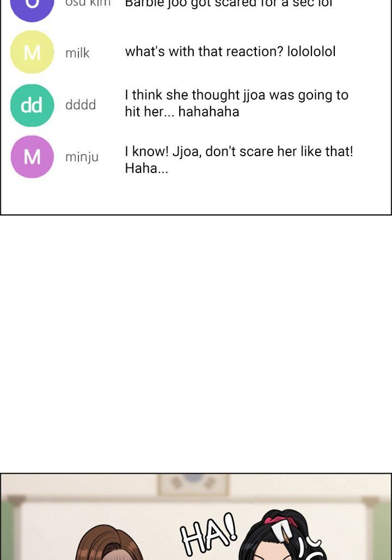Click the brown-haired character's head
The width and height of the screenshot is (392, 560).
tap(109, 543)
